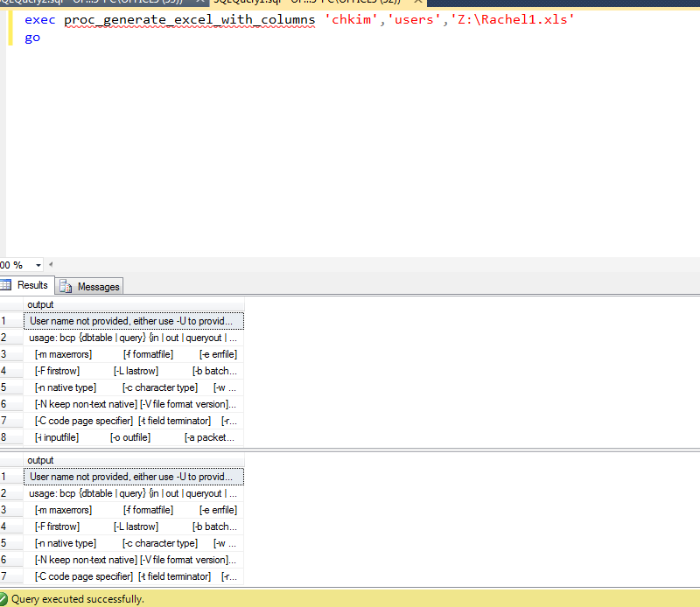This screenshot has width=700, height=607.
Task: Select first grid '[-F firstrow]' row cell
Action: coord(134,371)
